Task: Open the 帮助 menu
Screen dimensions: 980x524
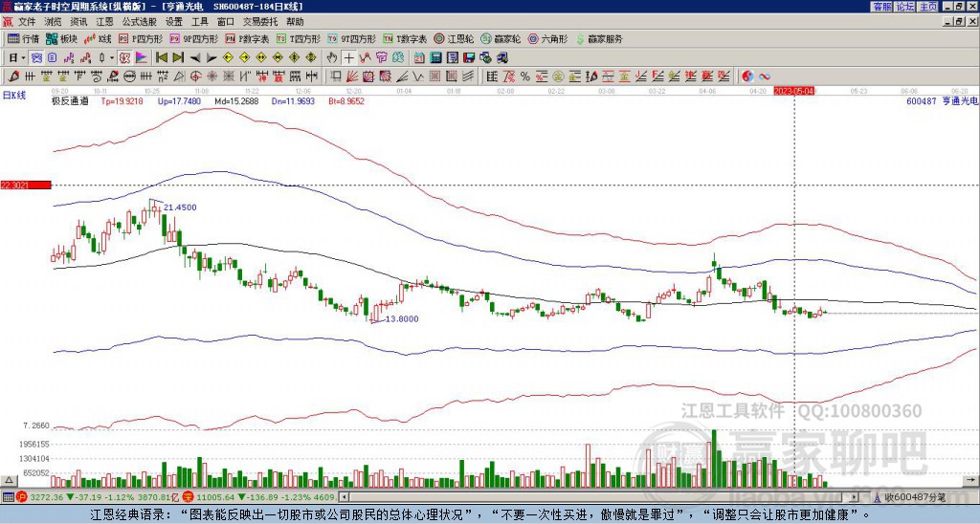Action: (x=295, y=22)
